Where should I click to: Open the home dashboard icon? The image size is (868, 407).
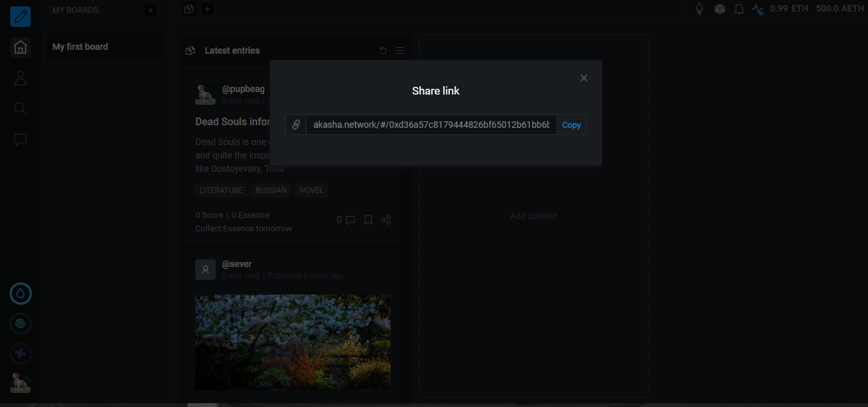20,47
